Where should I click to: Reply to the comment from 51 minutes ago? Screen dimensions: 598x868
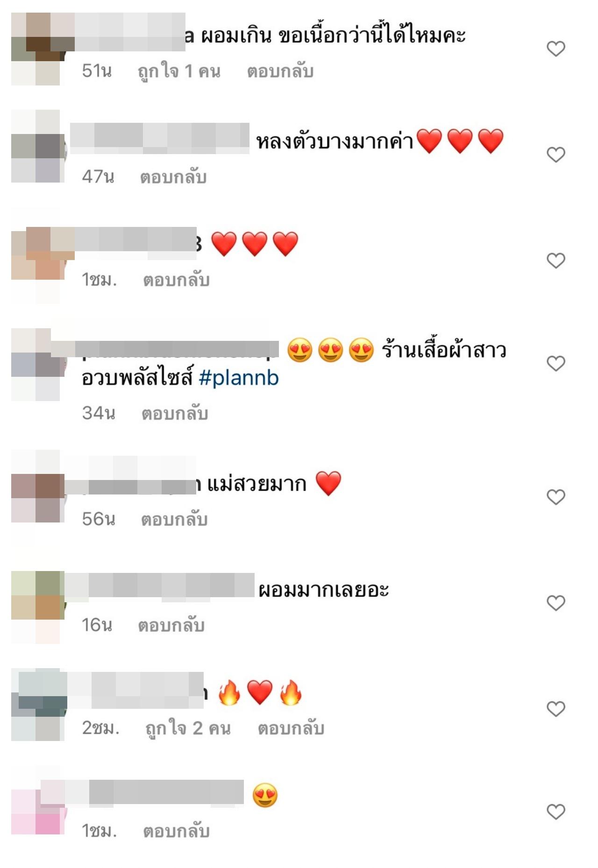coord(280,71)
